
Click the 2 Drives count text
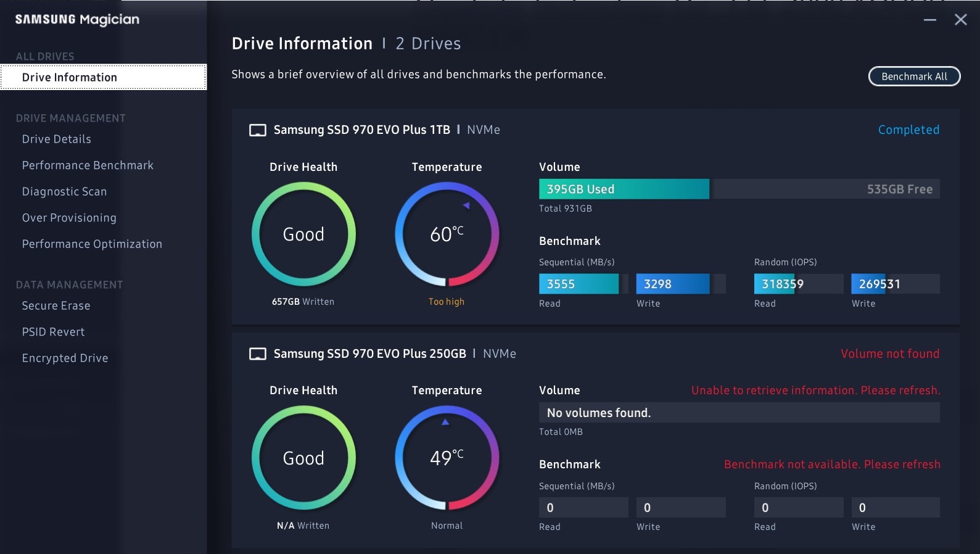click(428, 44)
